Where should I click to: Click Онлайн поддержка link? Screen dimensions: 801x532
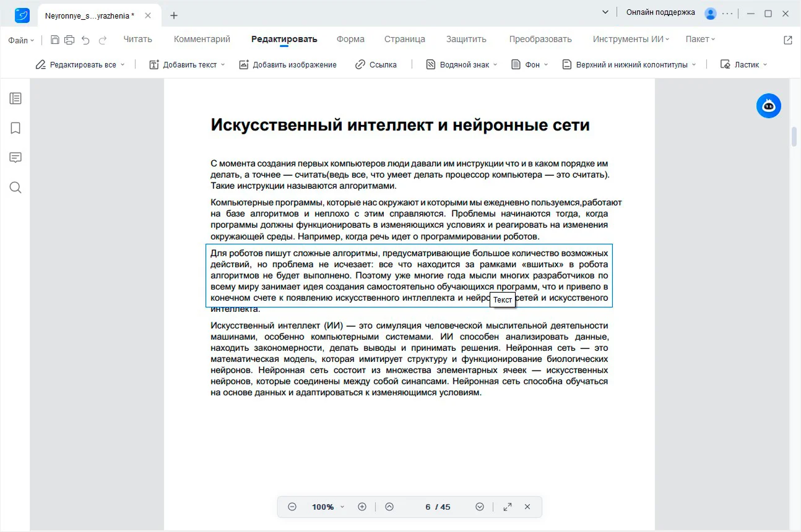[660, 12]
